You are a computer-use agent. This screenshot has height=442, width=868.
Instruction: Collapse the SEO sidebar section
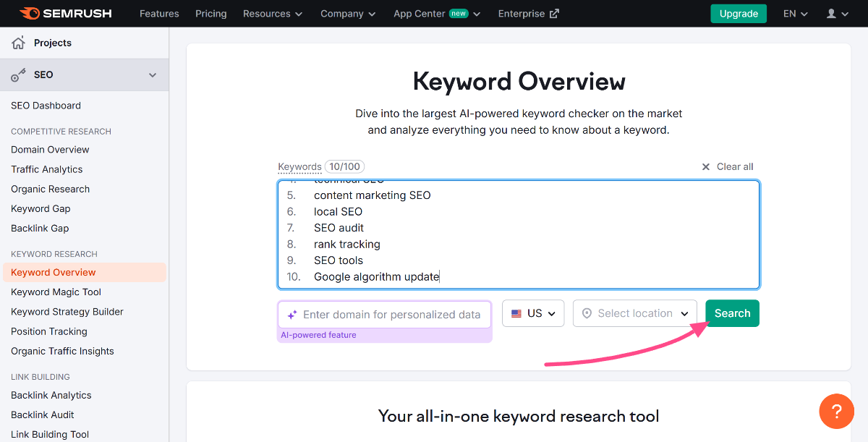[153, 75]
